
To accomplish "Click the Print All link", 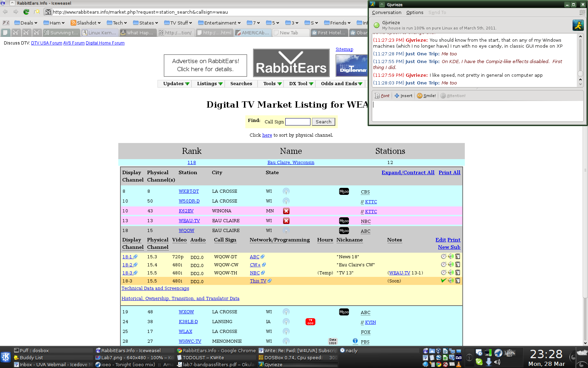I will 449,172.
